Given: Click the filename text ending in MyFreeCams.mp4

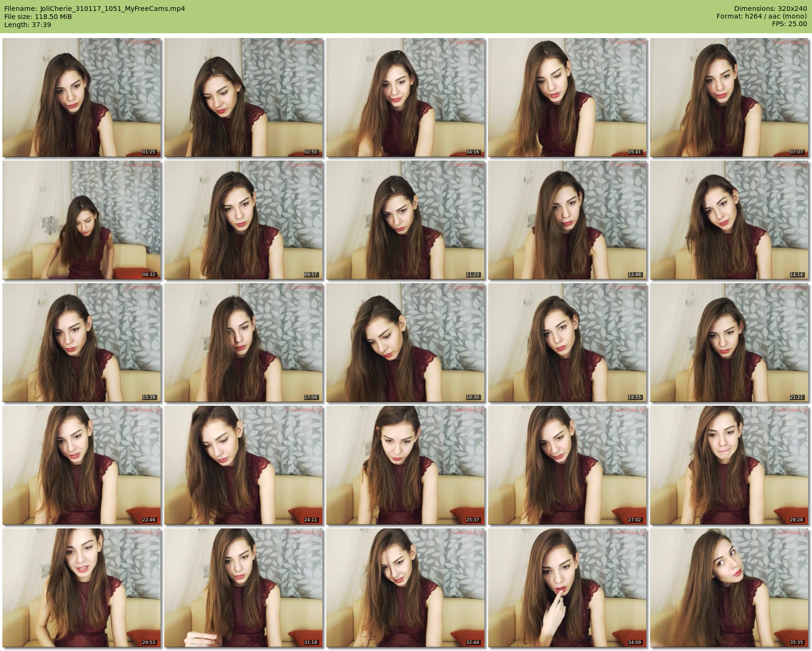Looking at the screenshot, I should coord(113,9).
